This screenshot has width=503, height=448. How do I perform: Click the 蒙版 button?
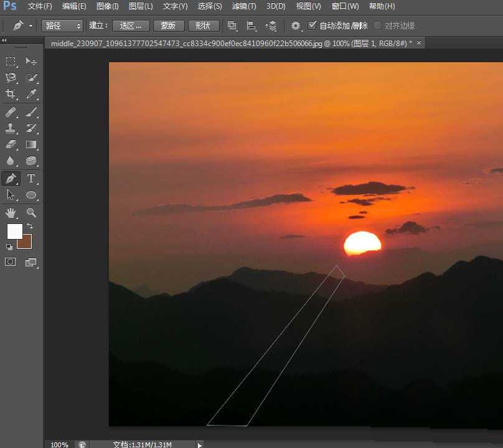167,26
